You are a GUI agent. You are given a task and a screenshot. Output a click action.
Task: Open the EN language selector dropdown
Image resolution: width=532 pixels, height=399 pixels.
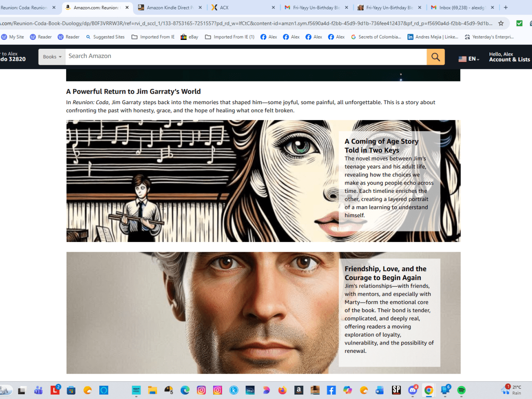click(469, 59)
